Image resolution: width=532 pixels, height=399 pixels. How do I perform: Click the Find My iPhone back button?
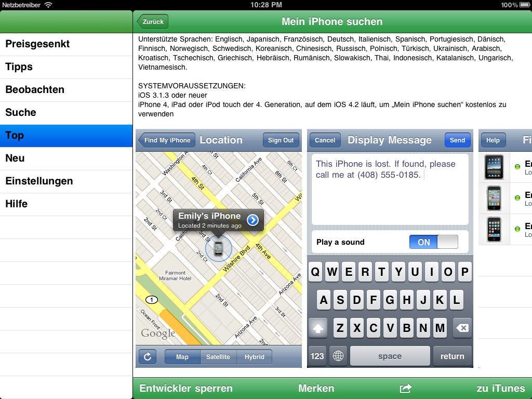[167, 140]
